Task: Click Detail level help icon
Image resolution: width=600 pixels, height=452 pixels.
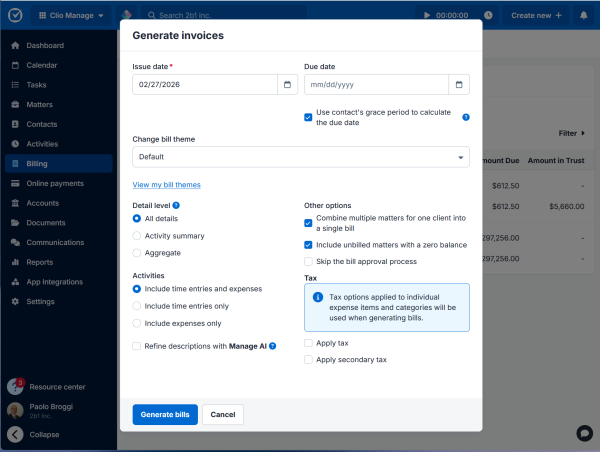Action: 176,206
